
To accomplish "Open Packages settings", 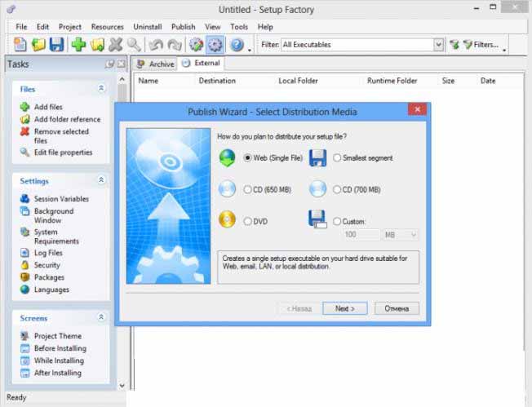I will [49, 277].
